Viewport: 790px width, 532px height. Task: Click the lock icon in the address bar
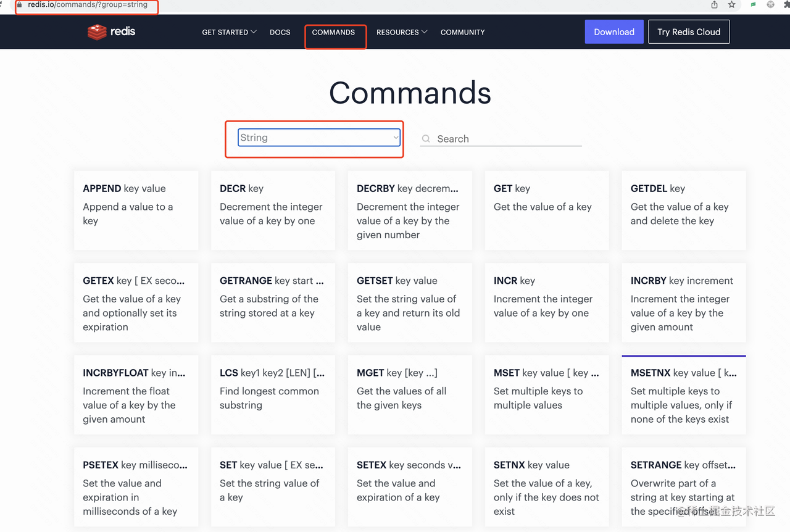[x=20, y=4]
